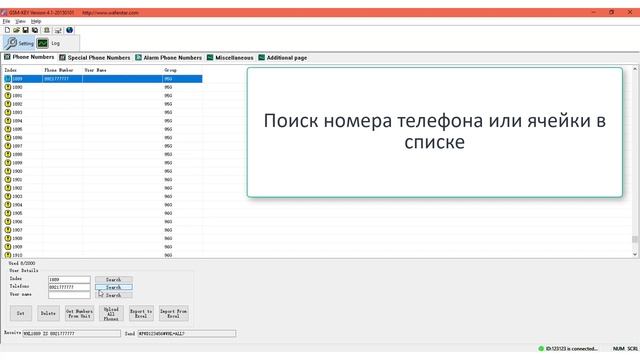The image size is (640, 360).
Task: Click the icon of the Alarm Phone Numbers tab
Action: (138, 58)
